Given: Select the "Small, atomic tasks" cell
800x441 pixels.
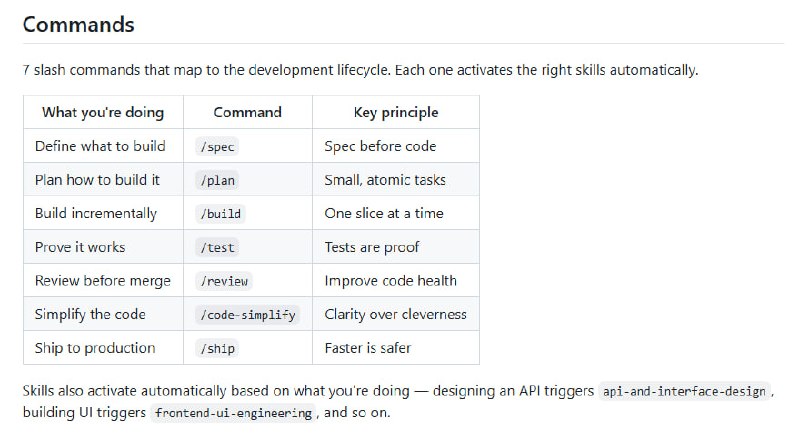Looking at the screenshot, I should 385,180.
